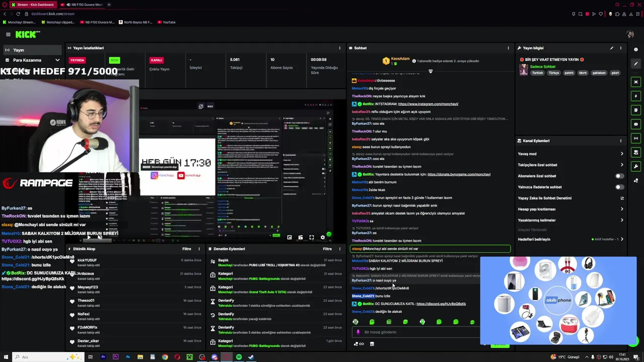Click the bubbles infinity icon below chat input
This screenshot has width=644, height=362.
pos(359,344)
